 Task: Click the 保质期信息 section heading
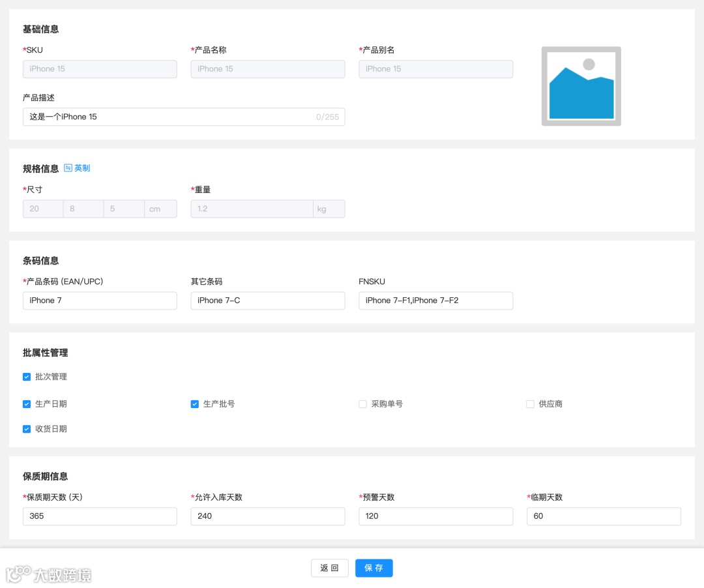(46, 477)
